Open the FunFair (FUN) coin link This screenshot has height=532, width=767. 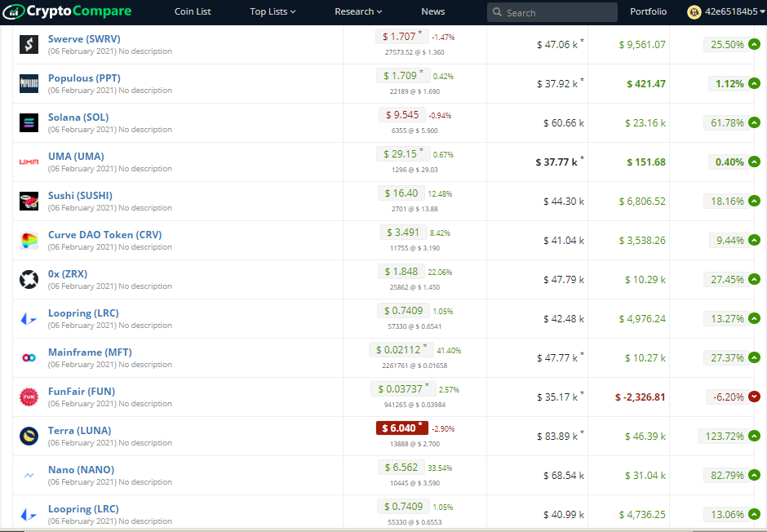(82, 391)
